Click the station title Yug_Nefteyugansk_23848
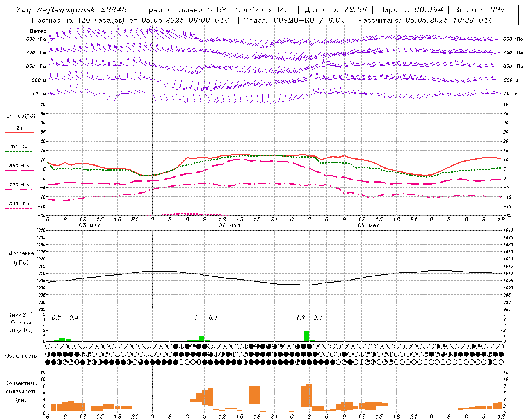The height and width of the screenshot is (420, 525). 71,10
